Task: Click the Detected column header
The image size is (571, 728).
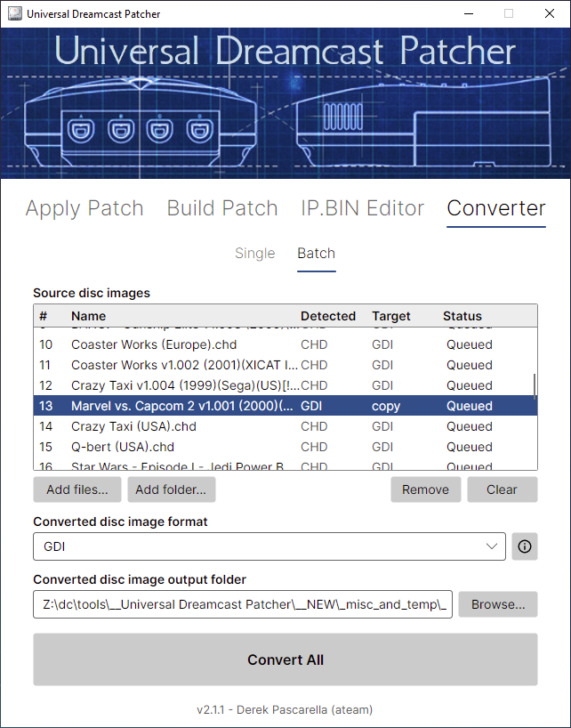Action: (x=328, y=316)
